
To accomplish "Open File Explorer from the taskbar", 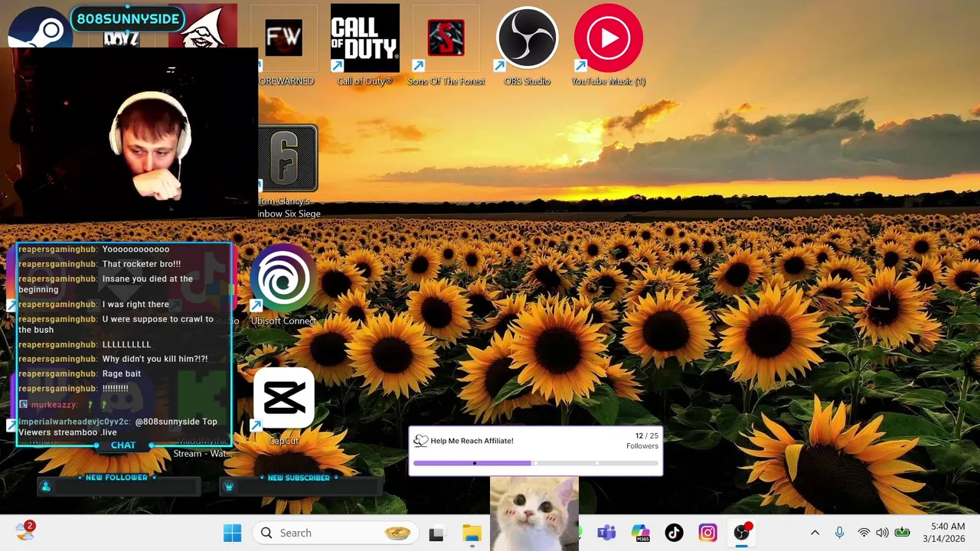I will 472,533.
